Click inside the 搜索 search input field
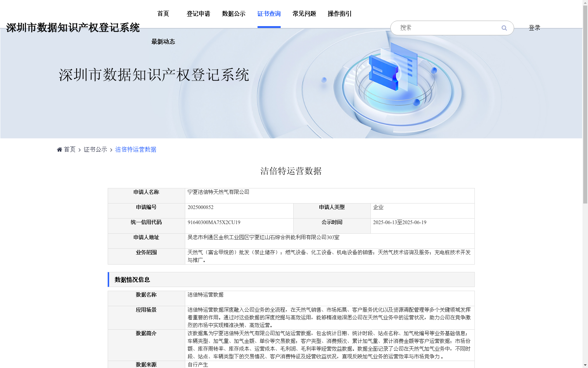This screenshot has height=368, width=588. pyautogui.click(x=441, y=28)
